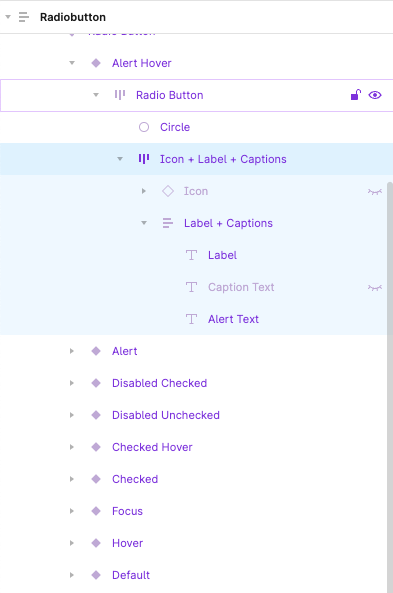Image resolution: width=393 pixels, height=593 pixels.
Task: Click the Radio Button auto-layout icon
Action: [x=120, y=95]
